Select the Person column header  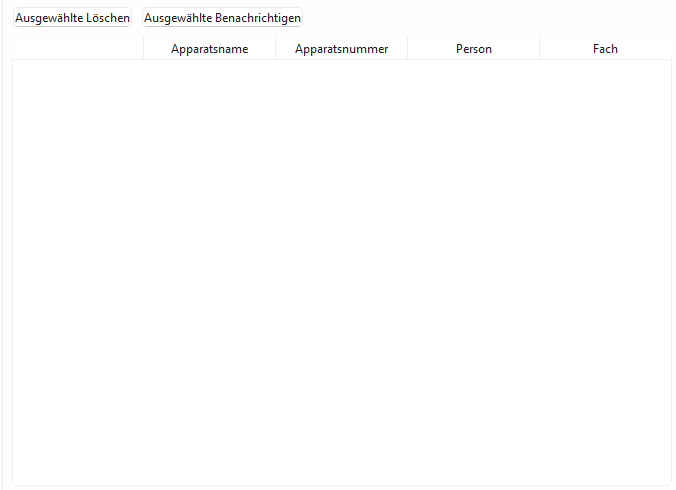pos(473,48)
